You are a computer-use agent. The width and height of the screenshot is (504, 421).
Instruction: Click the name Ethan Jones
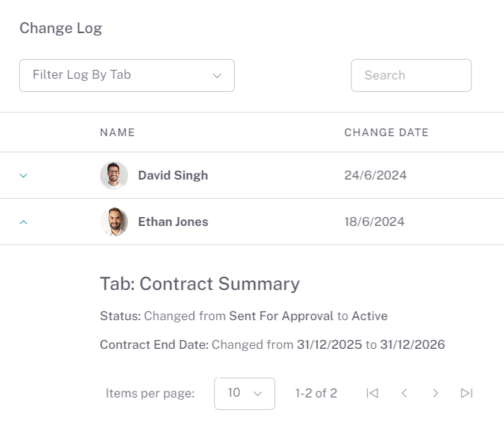(x=173, y=222)
